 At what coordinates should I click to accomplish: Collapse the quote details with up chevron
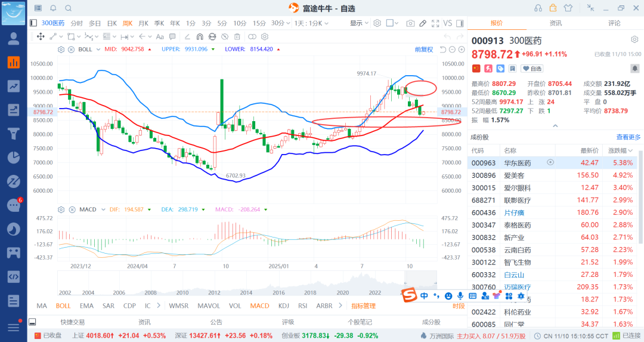point(555,126)
